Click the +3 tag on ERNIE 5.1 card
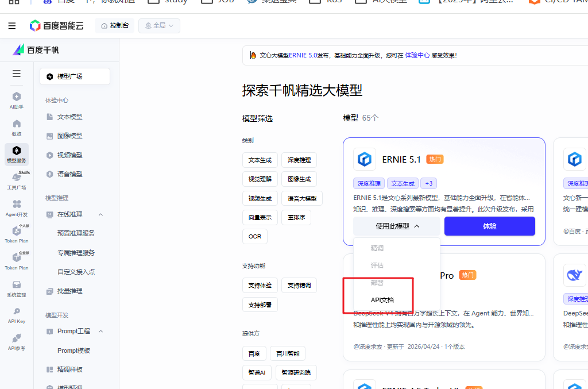The height and width of the screenshot is (389, 588). coord(428,183)
